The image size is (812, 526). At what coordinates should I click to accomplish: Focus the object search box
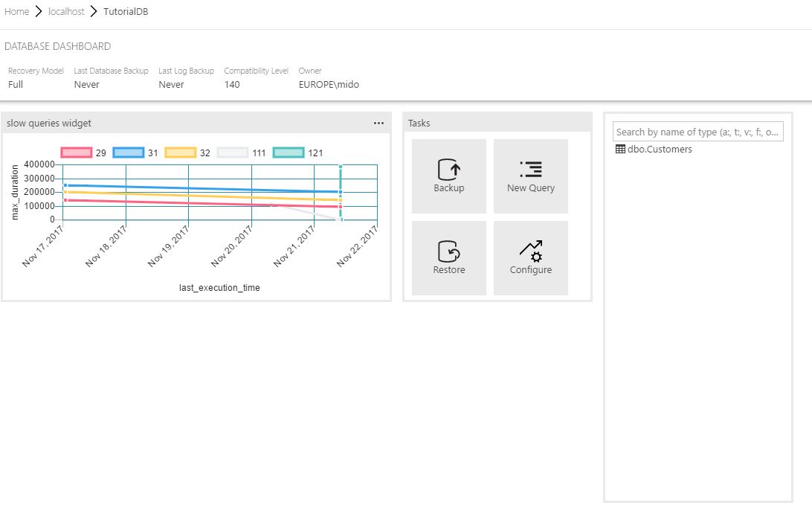(697, 132)
